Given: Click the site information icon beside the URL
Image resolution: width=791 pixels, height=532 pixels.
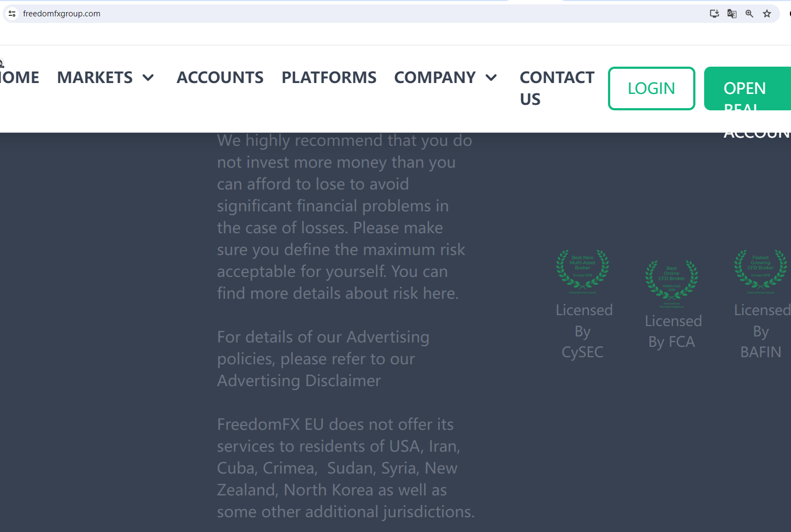Looking at the screenshot, I should (x=12, y=14).
